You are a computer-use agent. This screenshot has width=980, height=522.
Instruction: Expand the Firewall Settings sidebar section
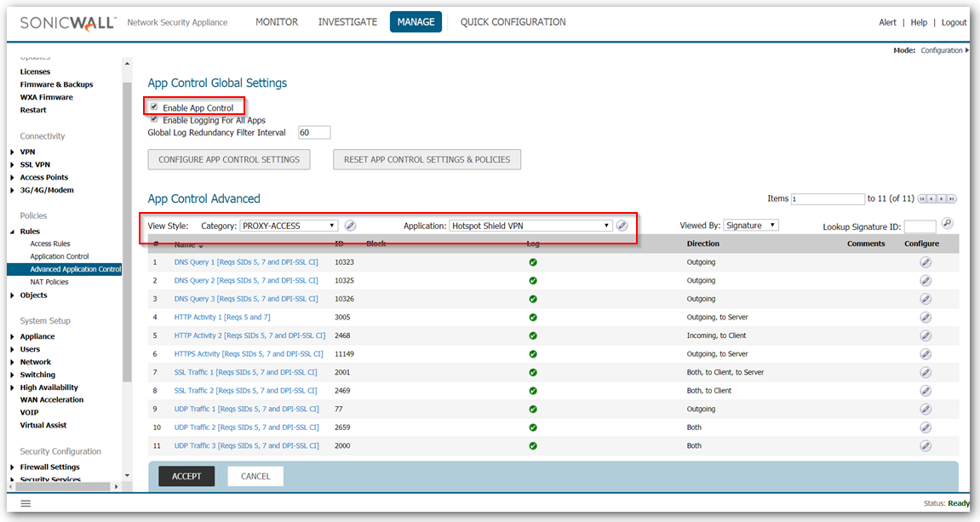point(13,467)
